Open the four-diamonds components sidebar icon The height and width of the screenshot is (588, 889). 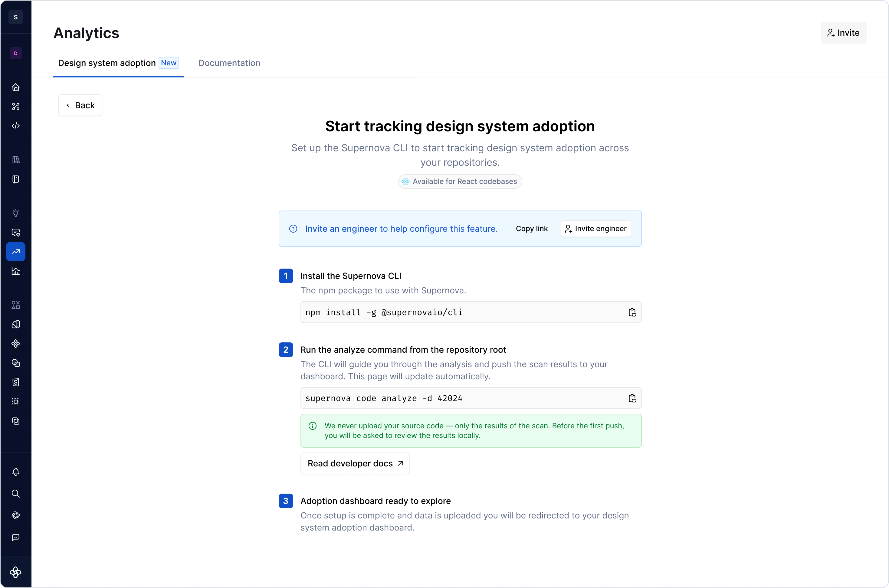point(15,344)
